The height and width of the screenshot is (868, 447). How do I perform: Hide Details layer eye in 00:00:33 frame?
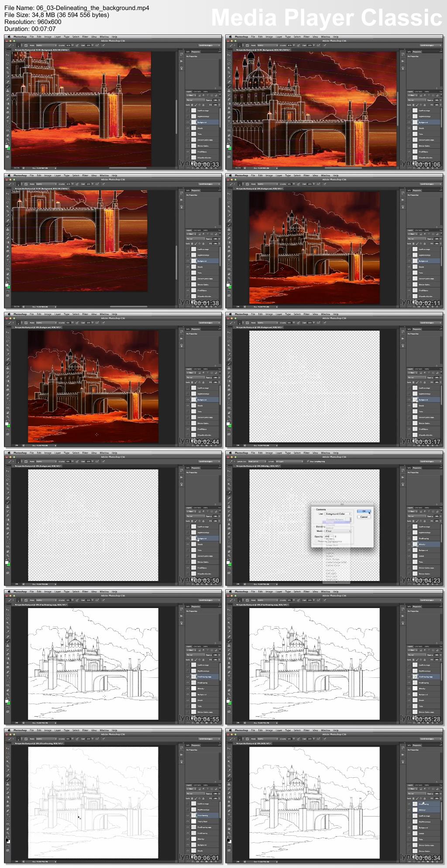point(188,128)
